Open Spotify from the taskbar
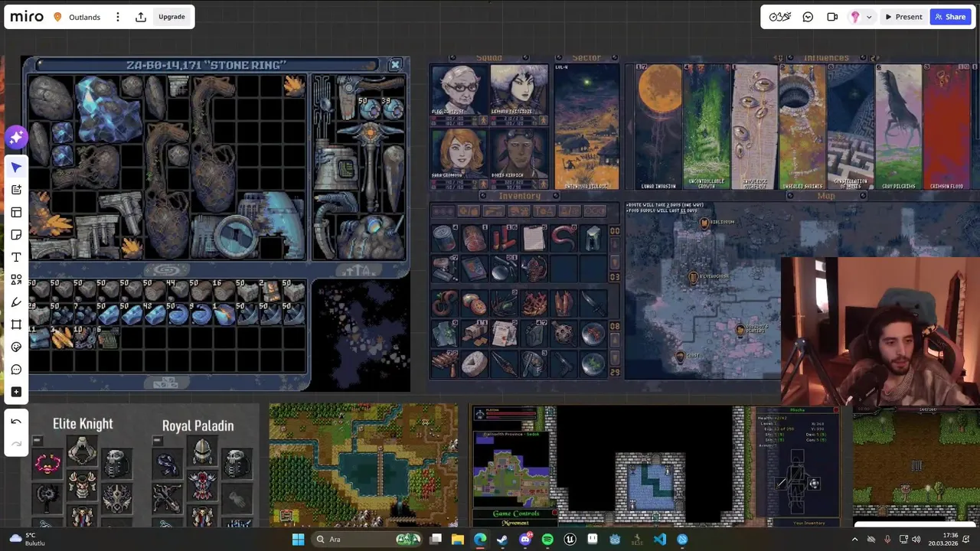This screenshot has height=551, width=980. tap(547, 540)
